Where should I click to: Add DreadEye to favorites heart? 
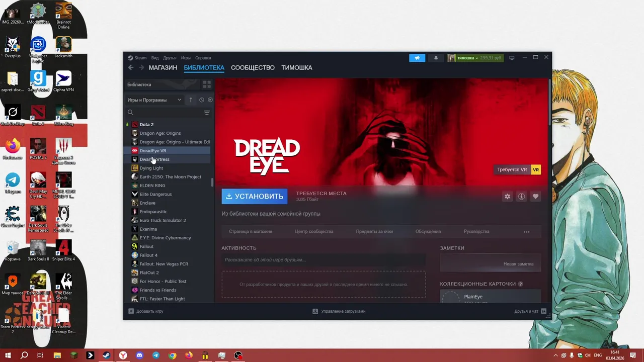point(535,197)
